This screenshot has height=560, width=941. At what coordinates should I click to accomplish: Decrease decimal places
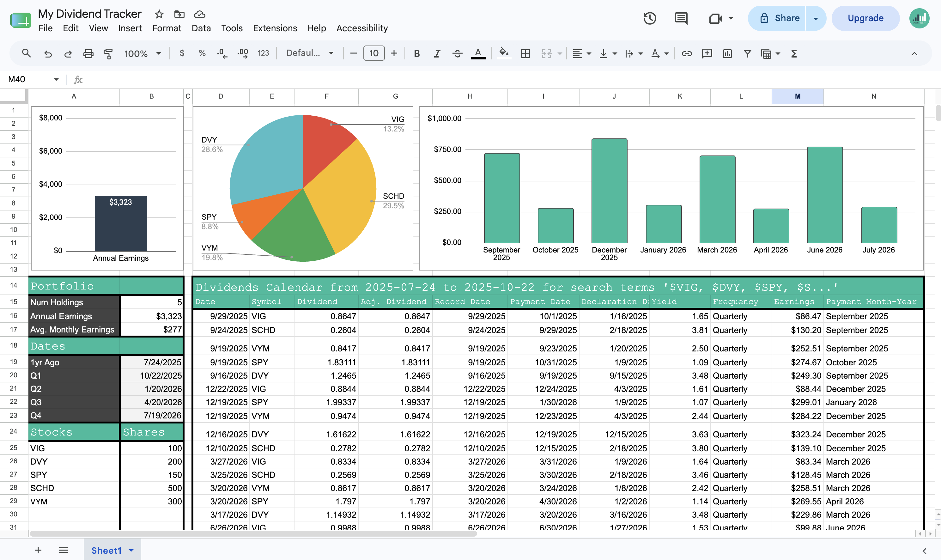point(222,53)
